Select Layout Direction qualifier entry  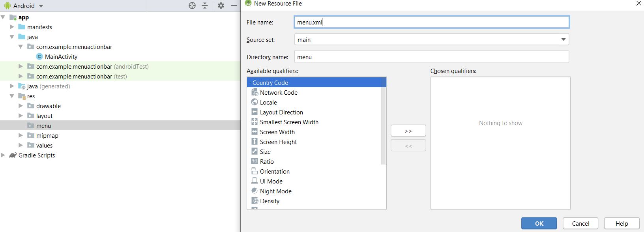(281, 112)
